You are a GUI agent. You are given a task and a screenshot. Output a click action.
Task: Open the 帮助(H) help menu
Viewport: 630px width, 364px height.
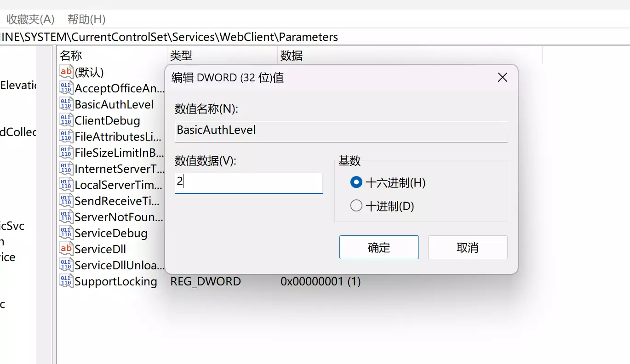tap(86, 19)
